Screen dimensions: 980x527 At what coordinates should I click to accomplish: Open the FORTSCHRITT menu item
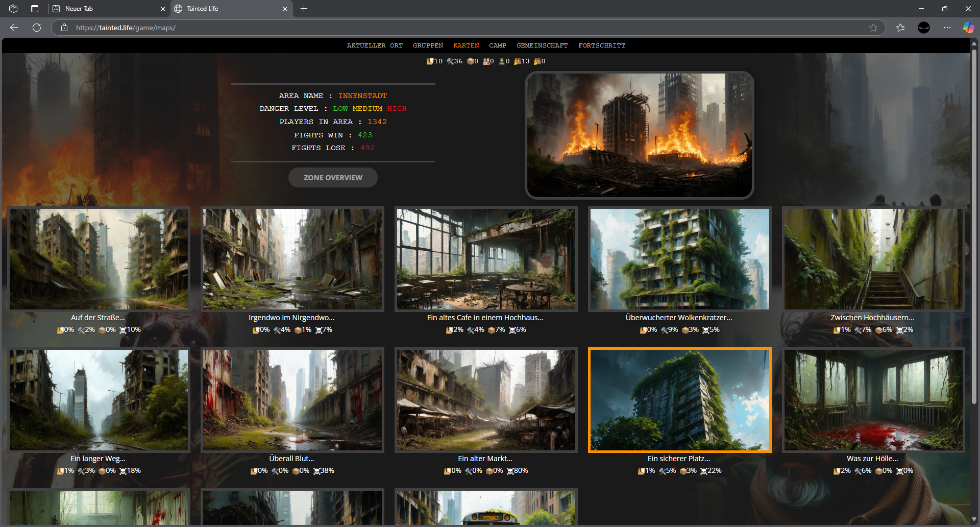point(602,45)
